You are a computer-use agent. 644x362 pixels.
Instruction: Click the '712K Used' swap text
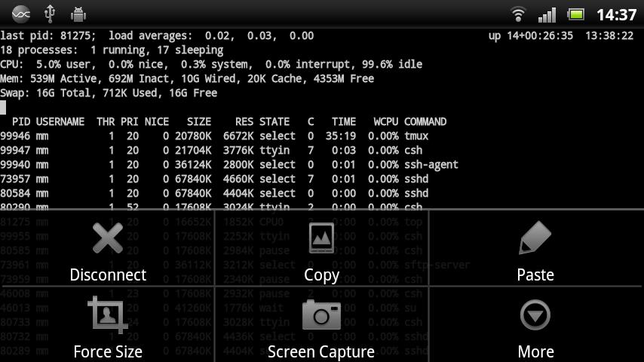coord(130,94)
